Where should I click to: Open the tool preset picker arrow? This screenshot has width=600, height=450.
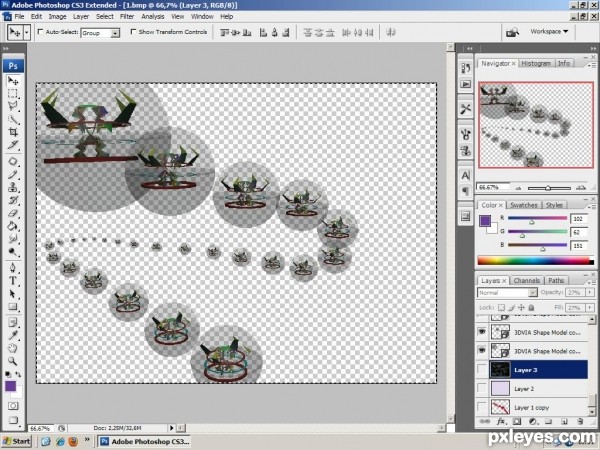pyautogui.click(x=26, y=33)
